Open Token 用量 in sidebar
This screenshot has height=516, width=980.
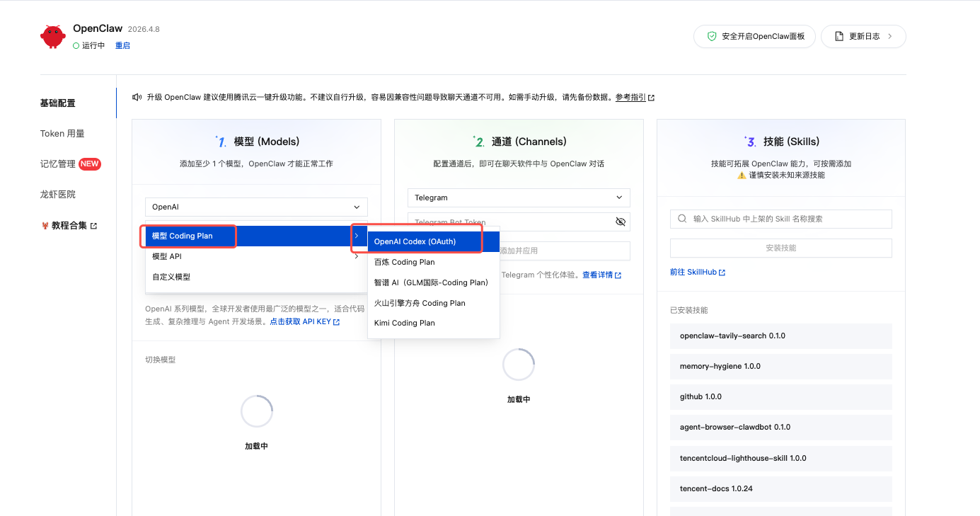pyautogui.click(x=62, y=133)
